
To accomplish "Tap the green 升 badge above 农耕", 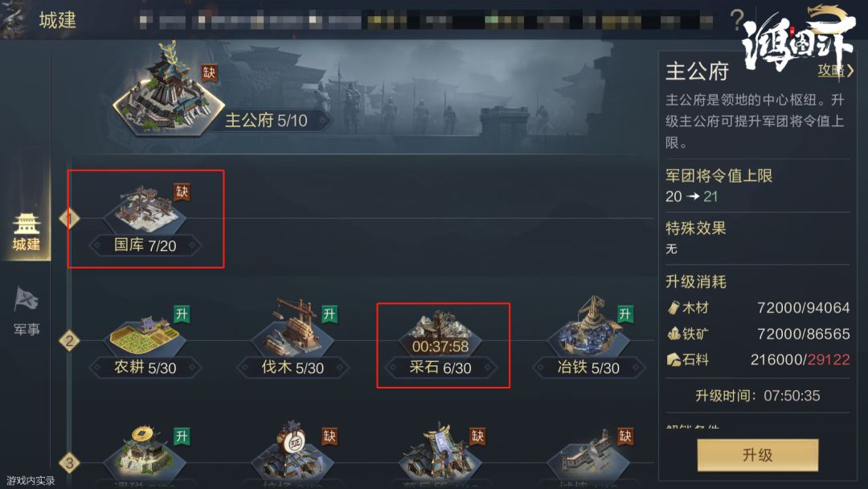I will 182,314.
